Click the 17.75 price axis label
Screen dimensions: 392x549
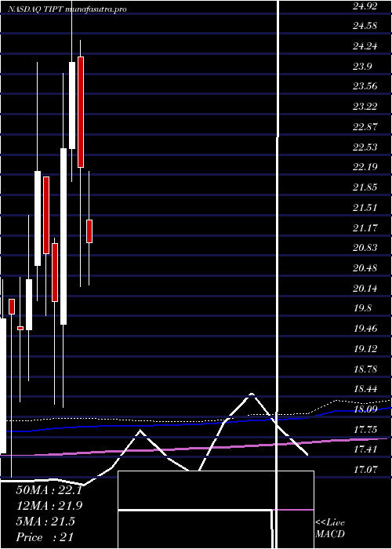tap(365, 431)
